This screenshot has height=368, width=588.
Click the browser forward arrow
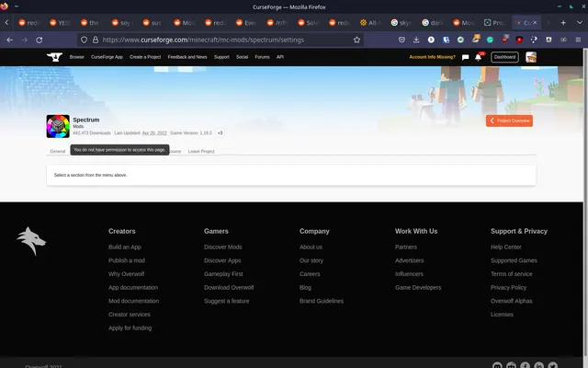pos(25,40)
